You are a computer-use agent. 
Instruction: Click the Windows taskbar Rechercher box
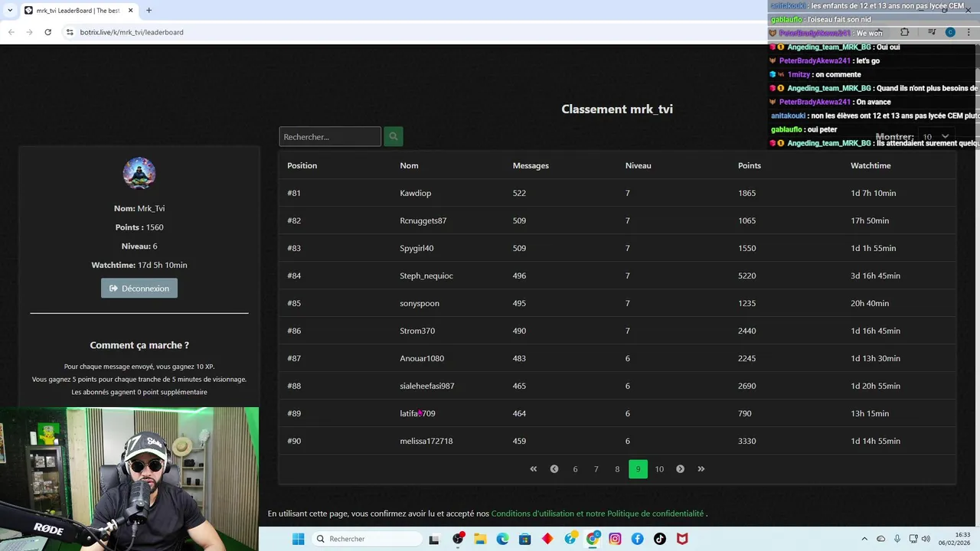[367, 539]
